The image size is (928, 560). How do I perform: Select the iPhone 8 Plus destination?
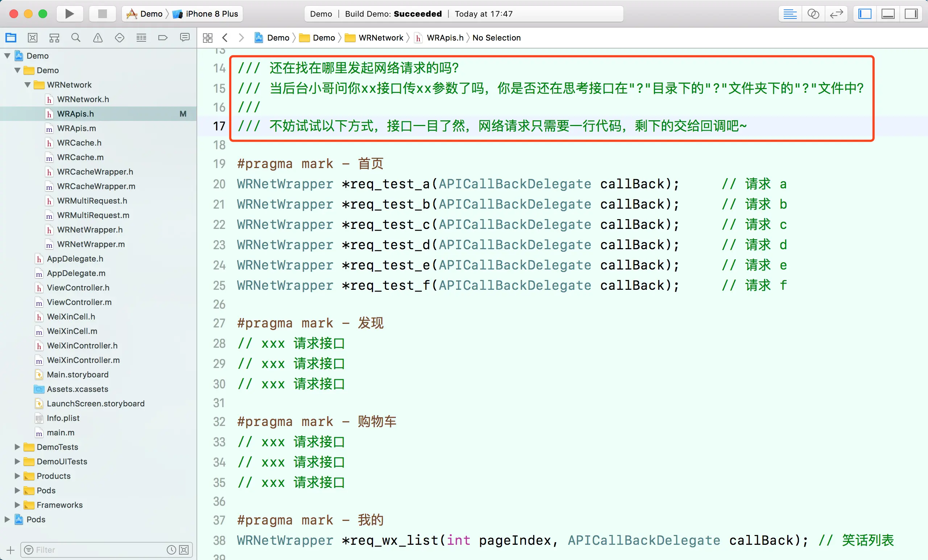click(211, 14)
